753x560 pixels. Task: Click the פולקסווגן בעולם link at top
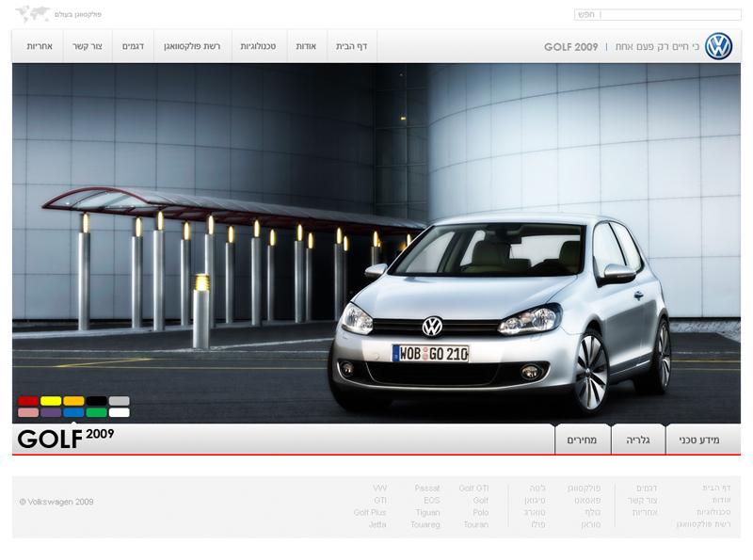[x=78, y=14]
